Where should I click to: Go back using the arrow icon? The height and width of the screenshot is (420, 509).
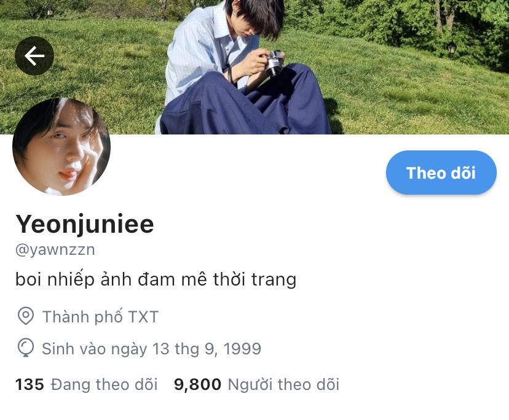tap(34, 56)
